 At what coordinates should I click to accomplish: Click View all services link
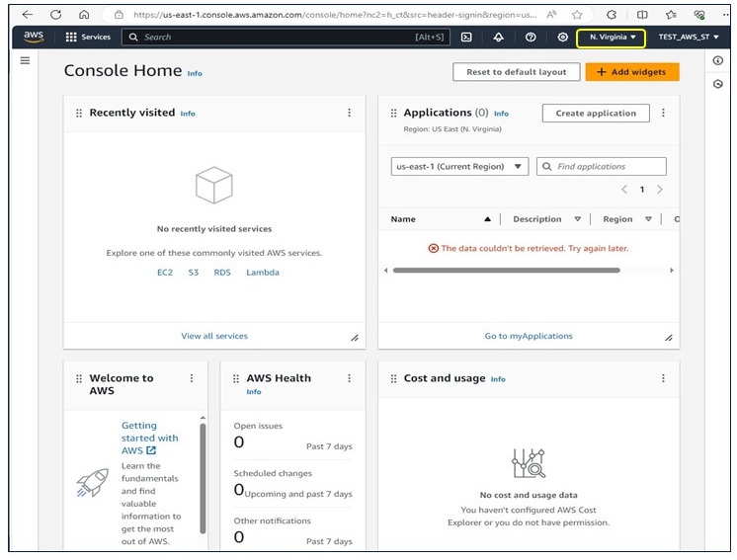(x=214, y=336)
